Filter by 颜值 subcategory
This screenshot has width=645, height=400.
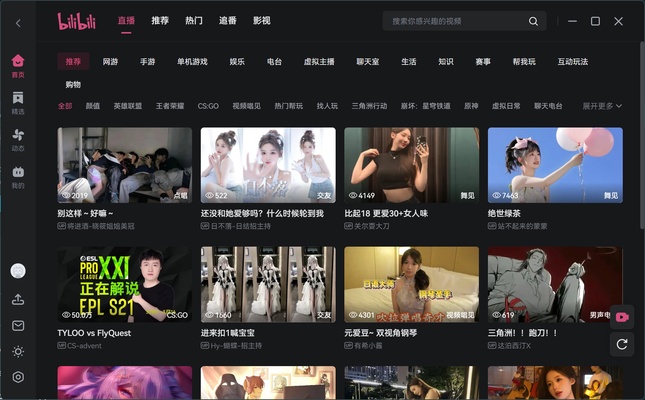pyautogui.click(x=93, y=106)
